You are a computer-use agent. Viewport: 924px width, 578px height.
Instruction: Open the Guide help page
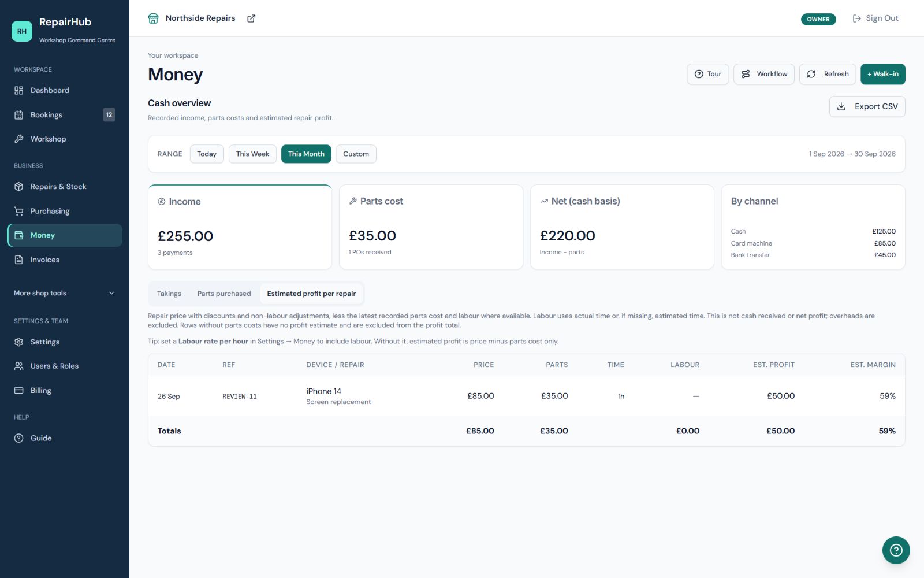[x=65, y=438]
